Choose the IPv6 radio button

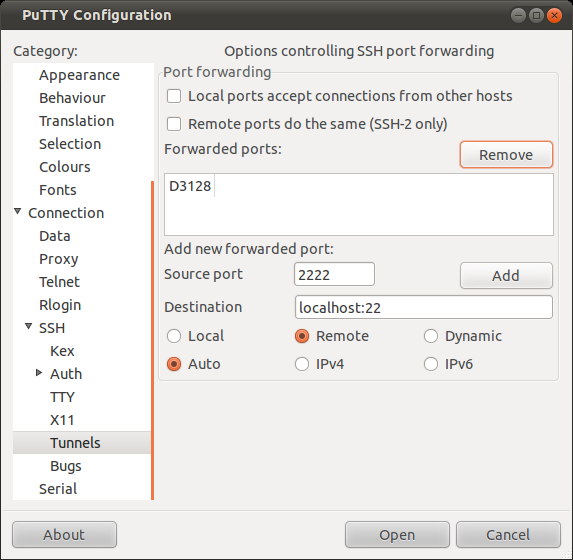coord(431,364)
